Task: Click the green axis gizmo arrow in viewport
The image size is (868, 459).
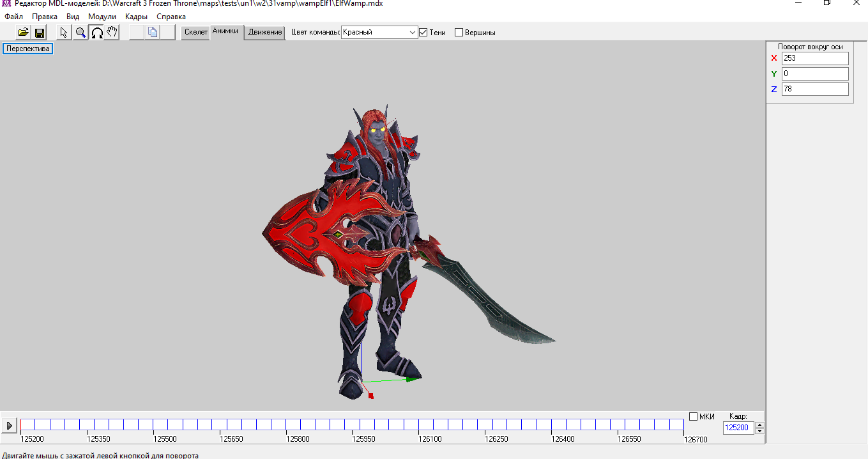Action: [x=413, y=380]
